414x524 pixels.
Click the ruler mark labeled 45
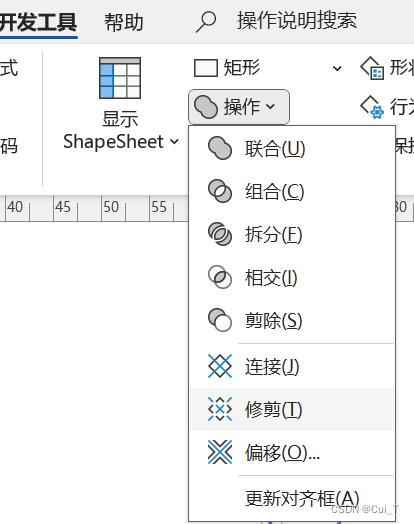63,207
